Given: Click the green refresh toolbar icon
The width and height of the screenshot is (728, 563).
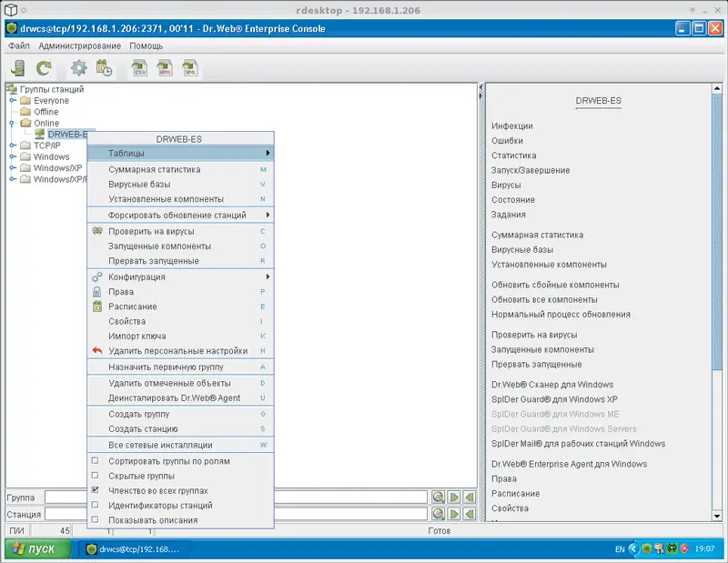Looking at the screenshot, I should pyautogui.click(x=44, y=68).
